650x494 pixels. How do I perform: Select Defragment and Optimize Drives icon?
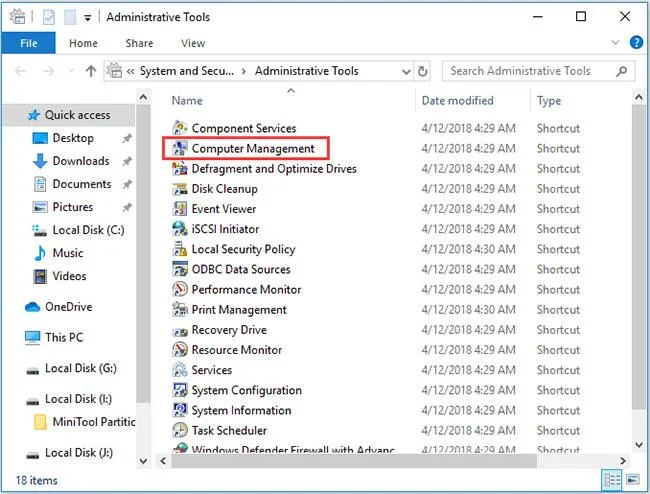coord(179,169)
